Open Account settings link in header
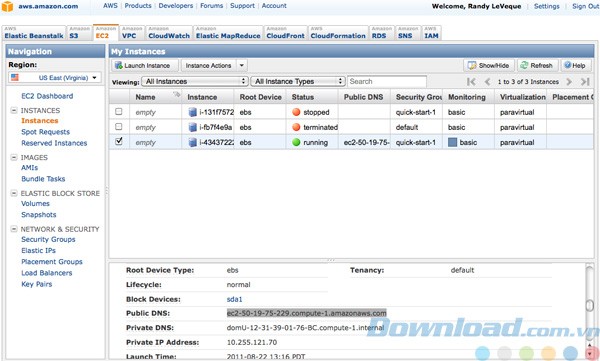Image resolution: width=600 pixels, height=361 pixels. pyautogui.click(x=274, y=6)
